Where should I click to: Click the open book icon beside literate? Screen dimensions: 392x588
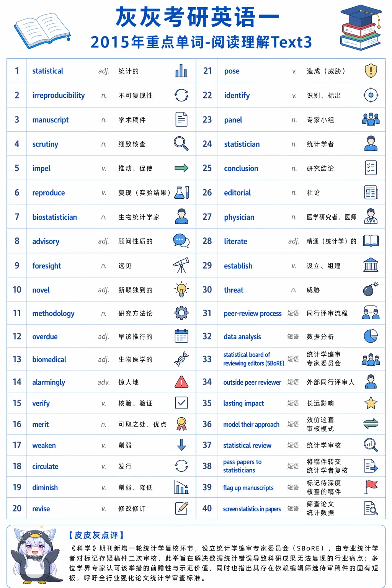(371, 241)
